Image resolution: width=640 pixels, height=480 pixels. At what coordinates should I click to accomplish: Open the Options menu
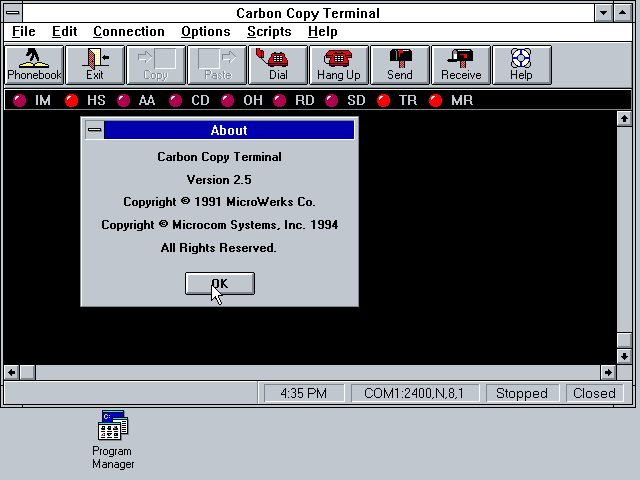click(x=206, y=32)
